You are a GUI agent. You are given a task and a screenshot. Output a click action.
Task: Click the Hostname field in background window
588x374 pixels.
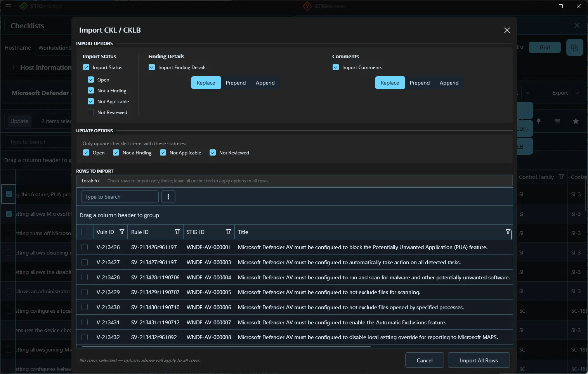(x=54, y=48)
